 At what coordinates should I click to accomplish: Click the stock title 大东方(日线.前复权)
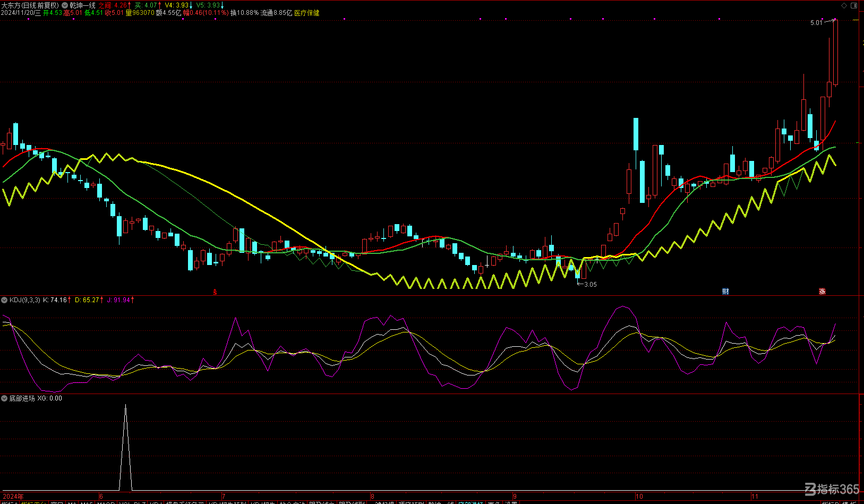(30, 5)
